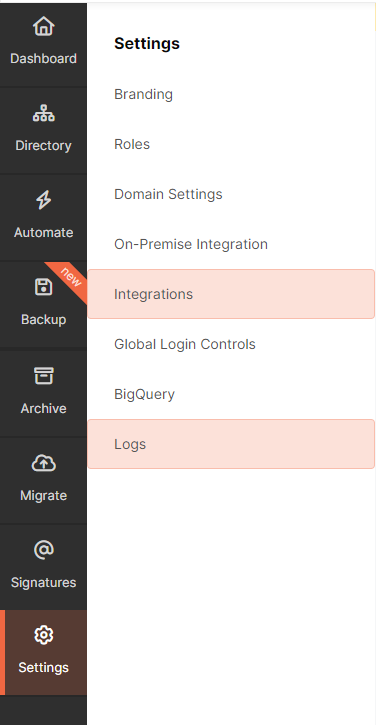The height and width of the screenshot is (725, 376).
Task: Click the Automate label in sidebar
Action: coord(43,233)
